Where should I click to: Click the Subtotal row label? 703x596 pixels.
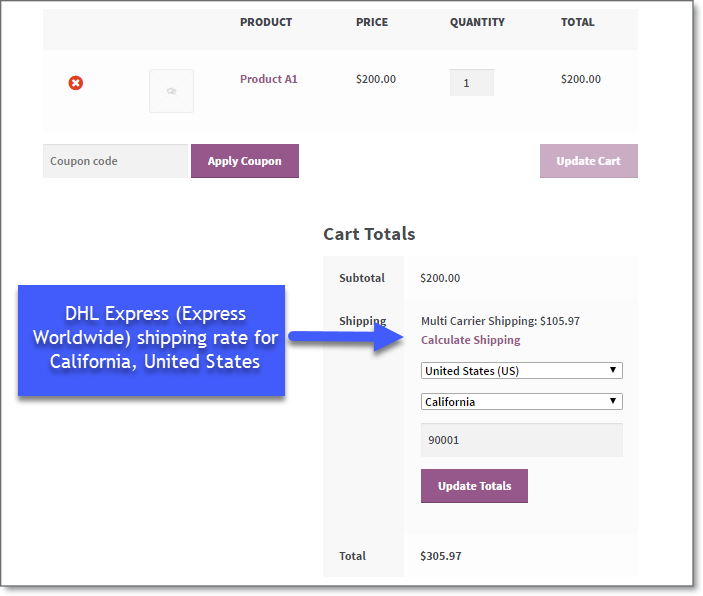coord(362,278)
